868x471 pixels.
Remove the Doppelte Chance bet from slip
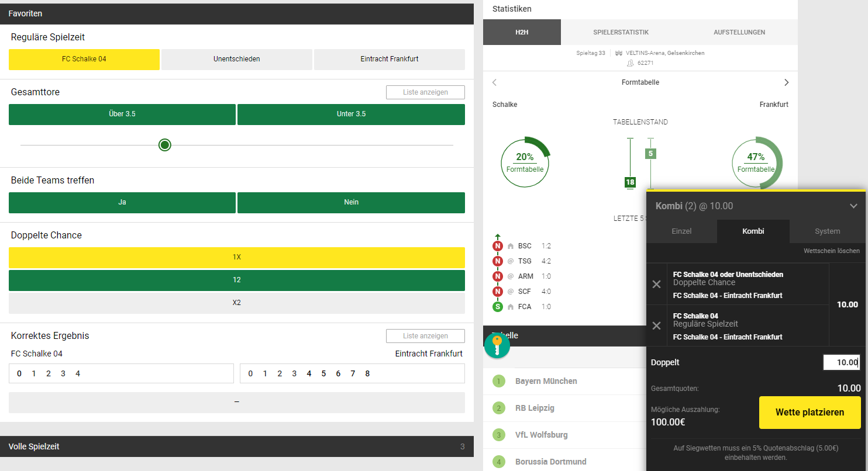coord(656,284)
